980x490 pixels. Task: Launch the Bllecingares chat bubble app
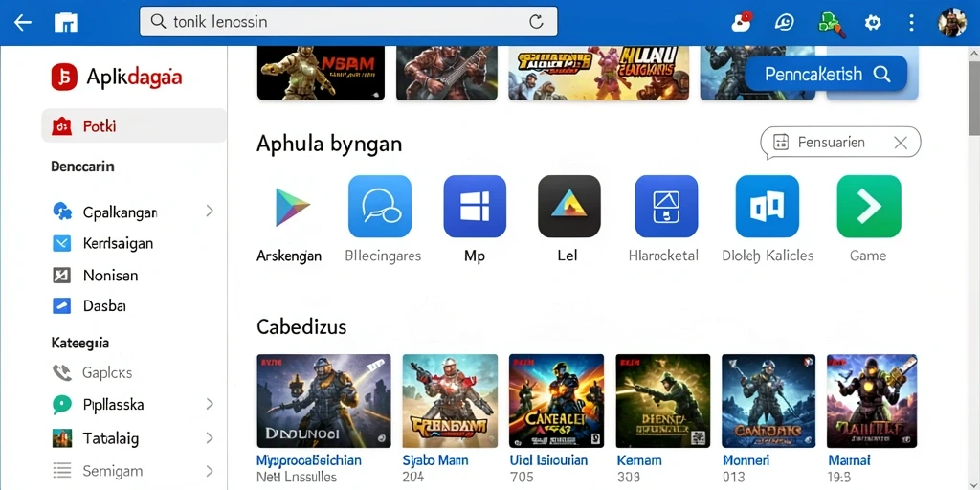[380, 207]
